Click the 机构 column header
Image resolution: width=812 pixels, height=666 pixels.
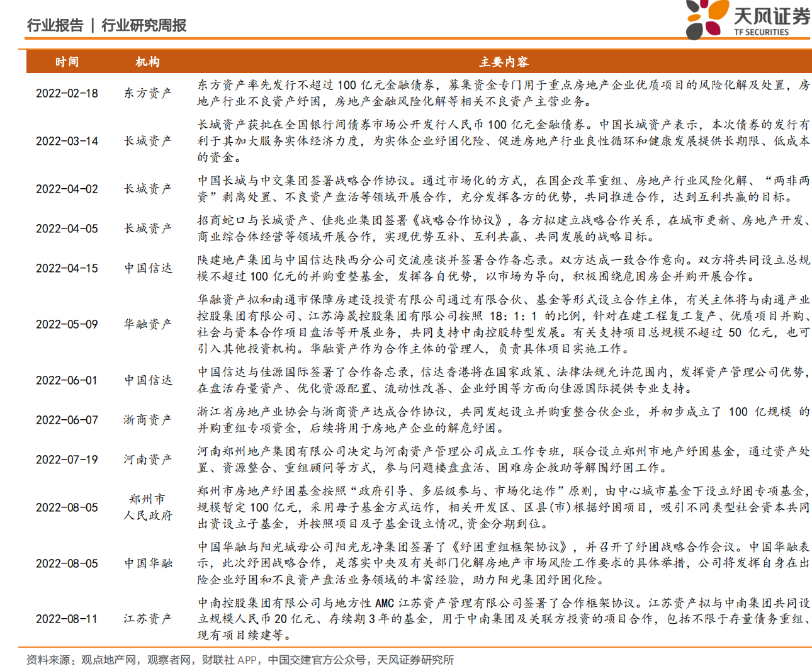(147, 62)
